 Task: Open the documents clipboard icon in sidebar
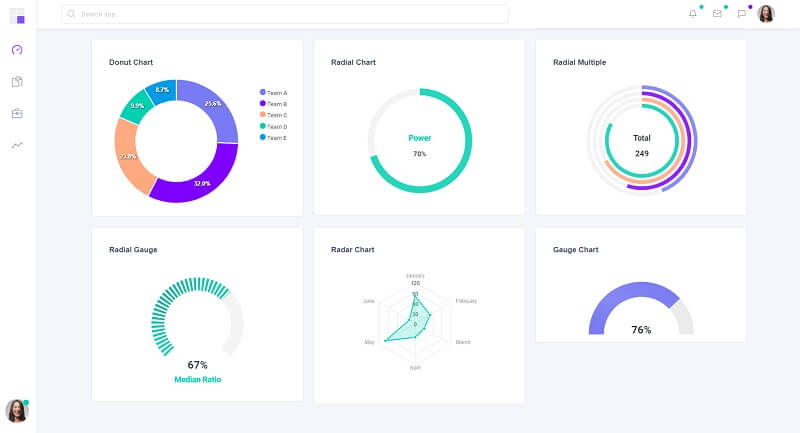click(x=17, y=82)
